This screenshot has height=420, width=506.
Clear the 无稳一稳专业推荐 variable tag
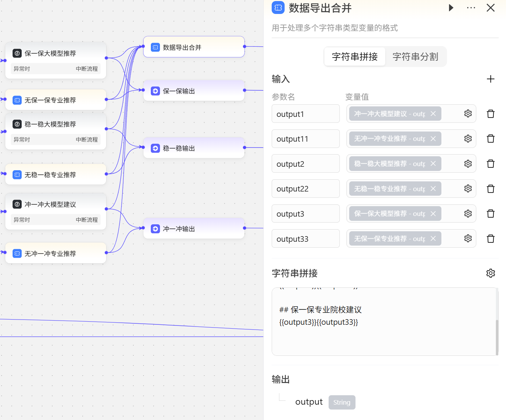pyautogui.click(x=433, y=189)
